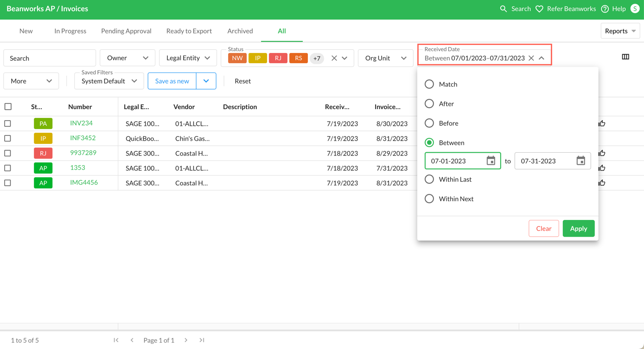
Task: Switch to the New tab
Action: coord(26,31)
